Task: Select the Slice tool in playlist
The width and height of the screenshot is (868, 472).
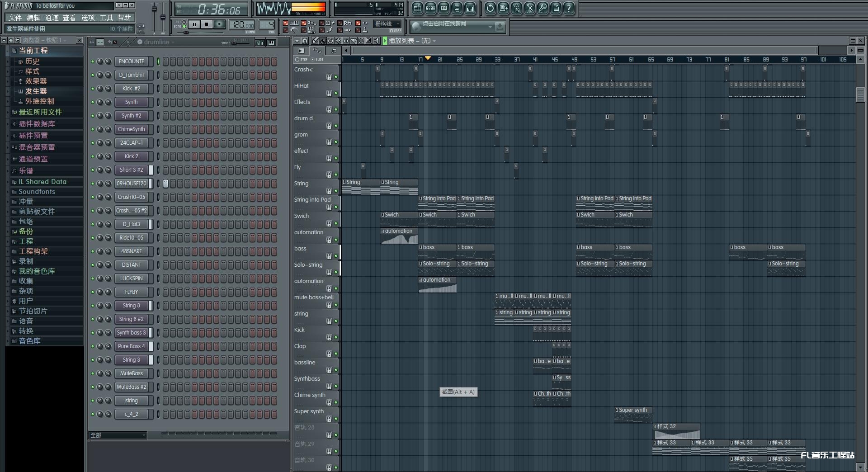Action: click(354, 41)
